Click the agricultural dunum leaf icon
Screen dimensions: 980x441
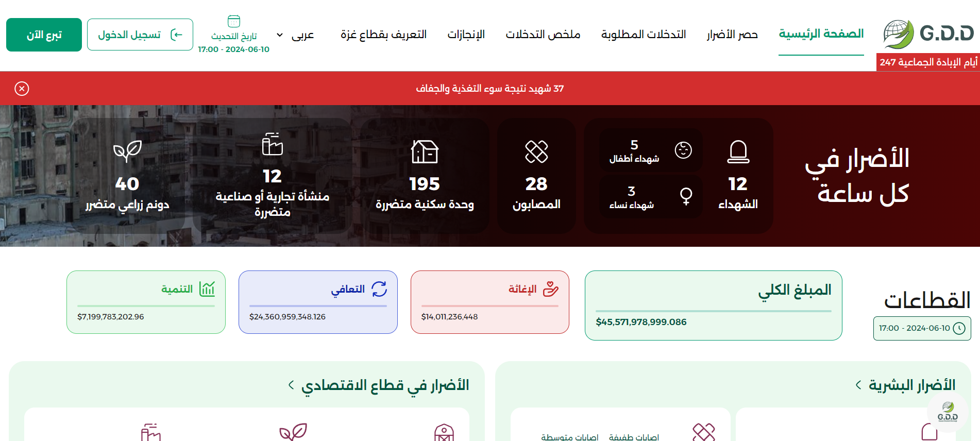click(x=127, y=151)
